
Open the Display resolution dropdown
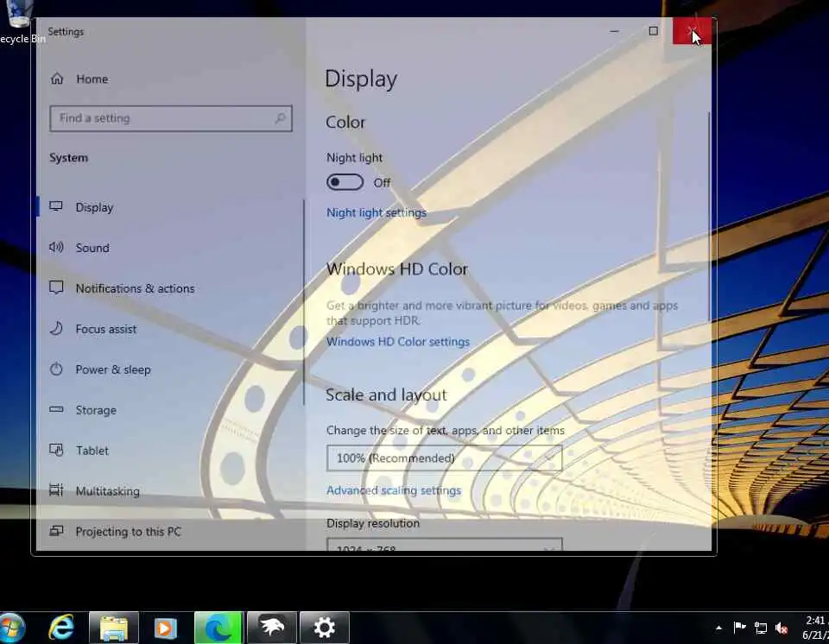click(444, 545)
